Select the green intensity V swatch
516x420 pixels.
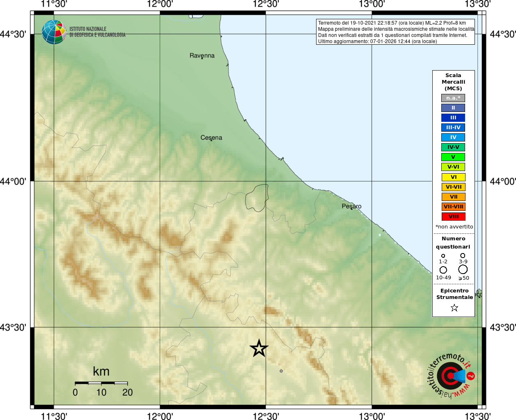453,157
